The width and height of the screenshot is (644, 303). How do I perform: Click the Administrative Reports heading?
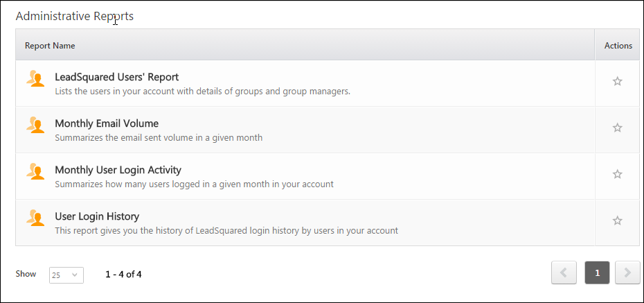coord(75,16)
